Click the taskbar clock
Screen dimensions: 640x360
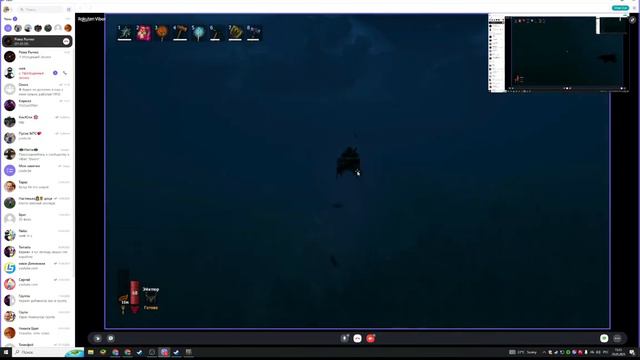[619, 352]
